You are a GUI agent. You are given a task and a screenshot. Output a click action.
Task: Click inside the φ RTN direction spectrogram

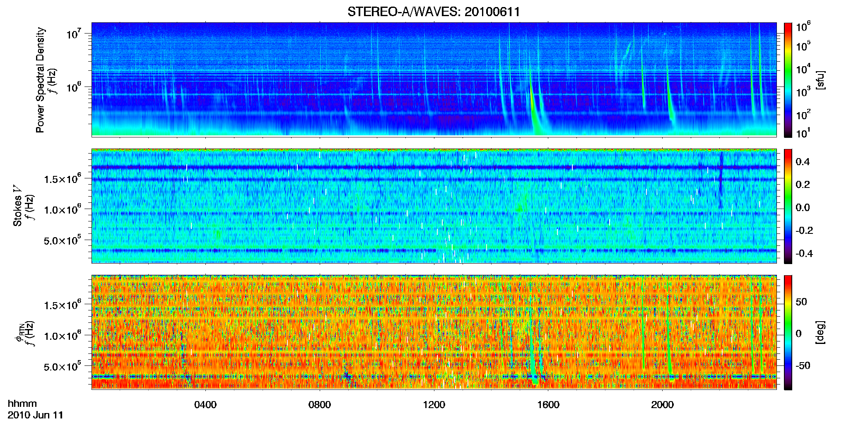pyautogui.click(x=434, y=332)
